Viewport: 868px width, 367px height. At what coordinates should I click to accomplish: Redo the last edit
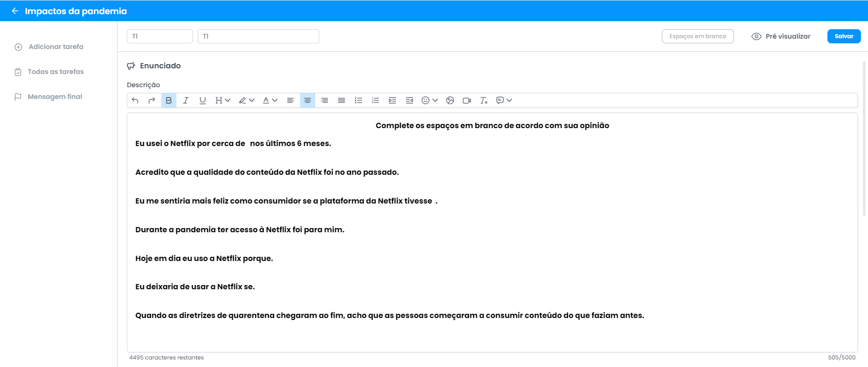coord(152,100)
